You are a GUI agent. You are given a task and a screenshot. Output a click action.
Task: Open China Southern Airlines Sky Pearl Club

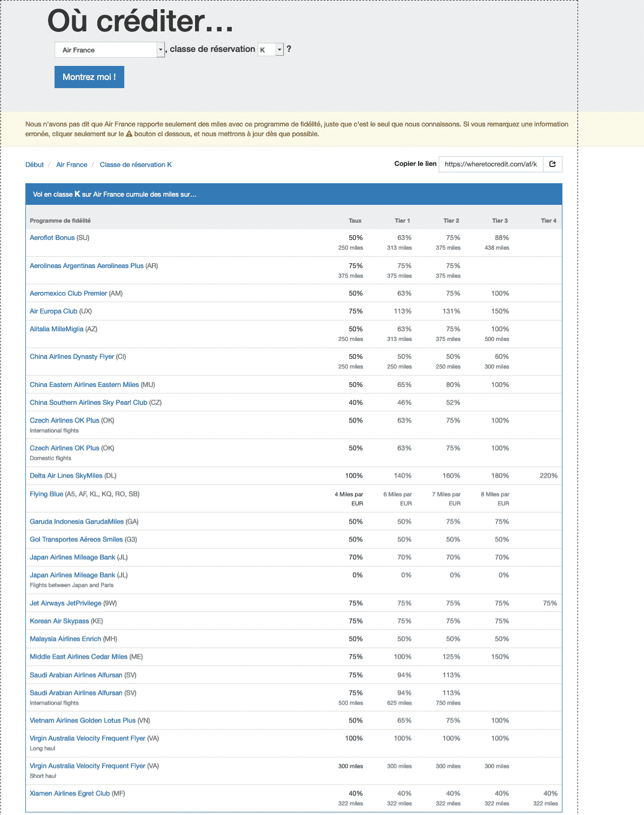pyautogui.click(x=89, y=403)
